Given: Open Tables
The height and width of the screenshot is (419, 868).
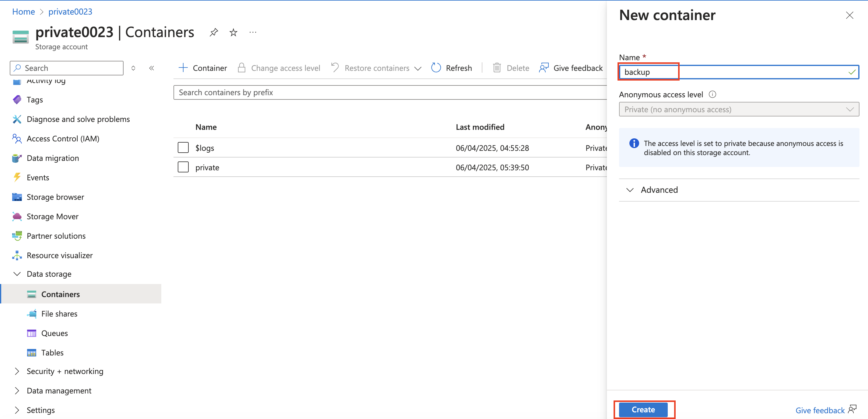Looking at the screenshot, I should [x=52, y=353].
